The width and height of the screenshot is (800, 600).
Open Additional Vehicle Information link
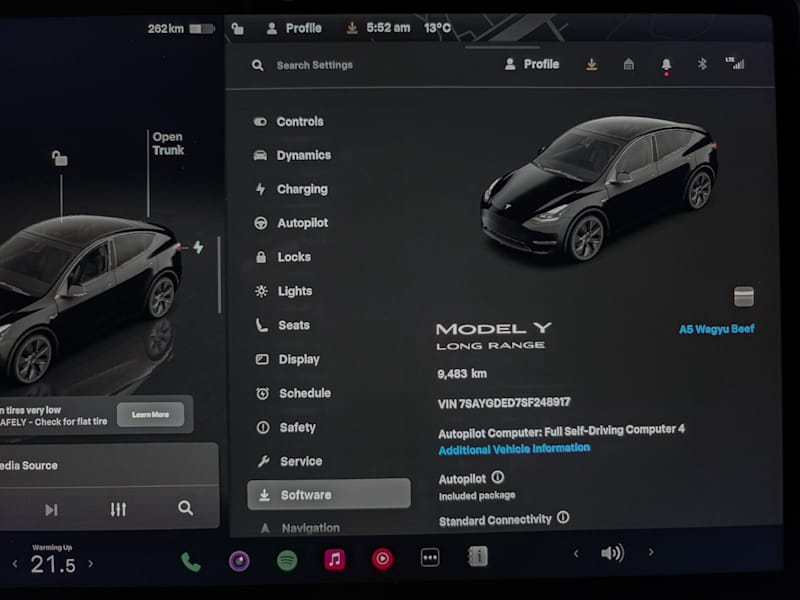[x=514, y=449]
